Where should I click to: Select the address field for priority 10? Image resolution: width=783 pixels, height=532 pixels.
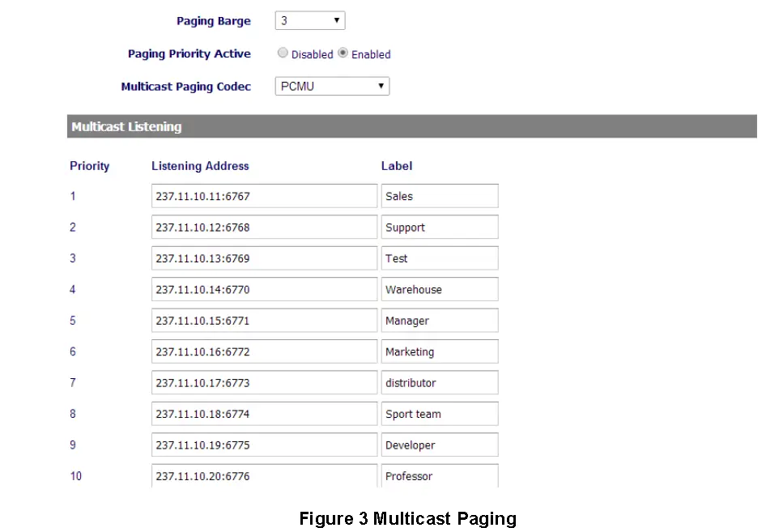pyautogui.click(x=264, y=476)
